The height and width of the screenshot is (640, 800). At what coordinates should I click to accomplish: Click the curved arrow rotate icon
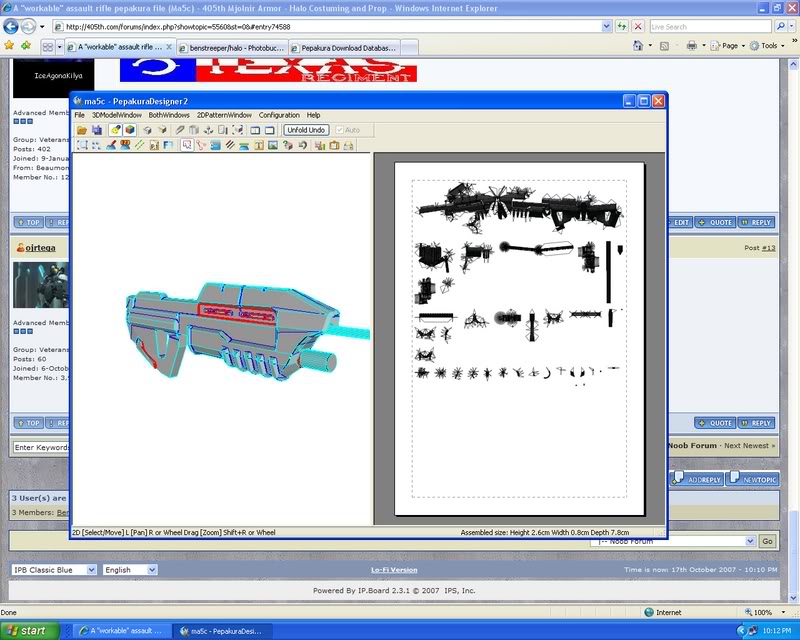point(302,145)
